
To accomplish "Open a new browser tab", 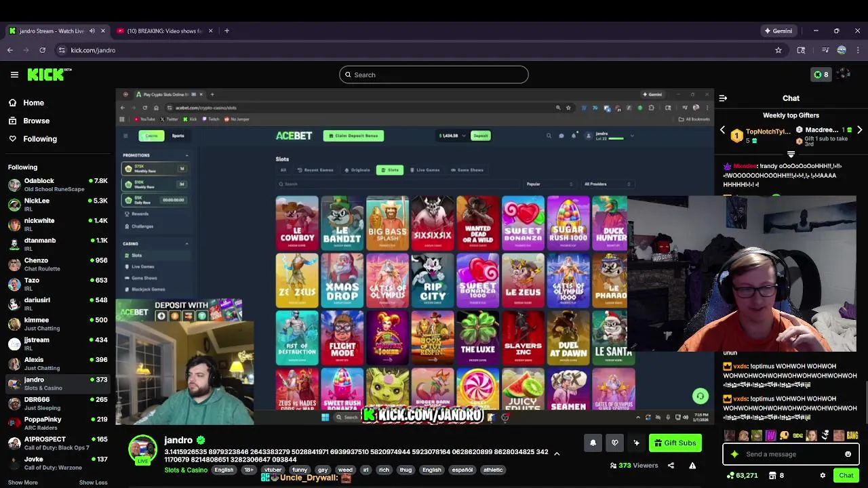I will coord(226,30).
